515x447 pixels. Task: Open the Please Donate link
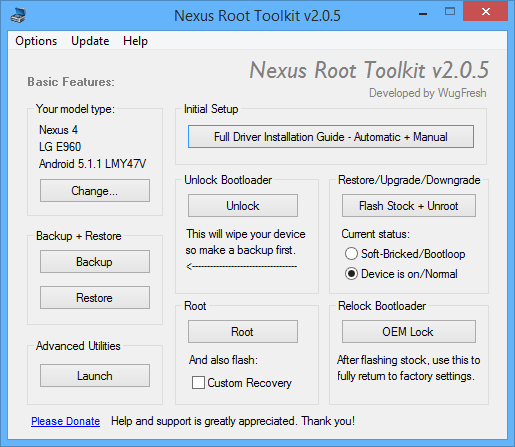[x=66, y=421]
